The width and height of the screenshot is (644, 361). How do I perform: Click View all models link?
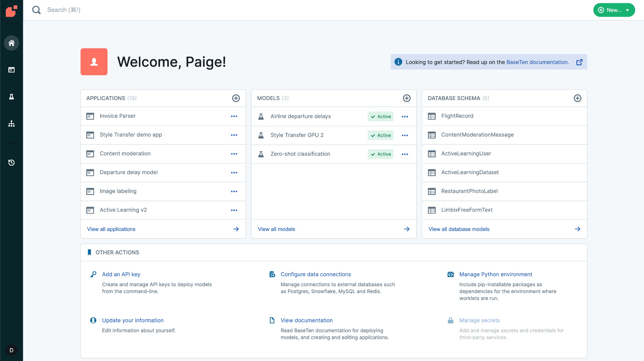pyautogui.click(x=276, y=229)
